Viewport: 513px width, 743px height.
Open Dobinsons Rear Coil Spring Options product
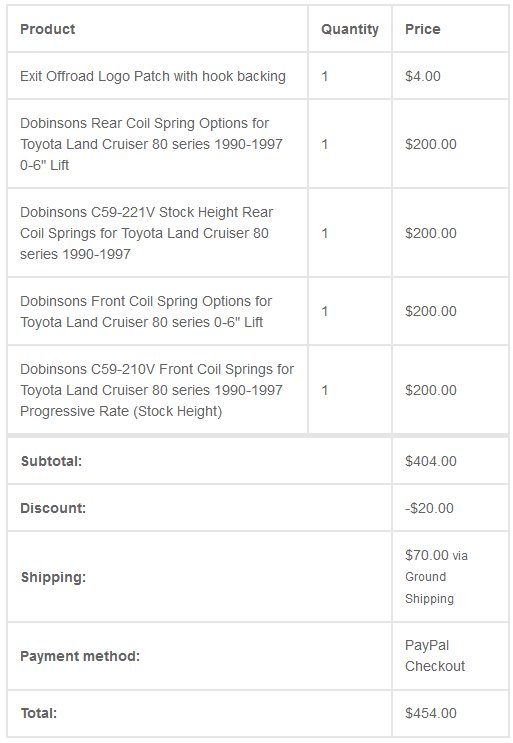pos(151,144)
